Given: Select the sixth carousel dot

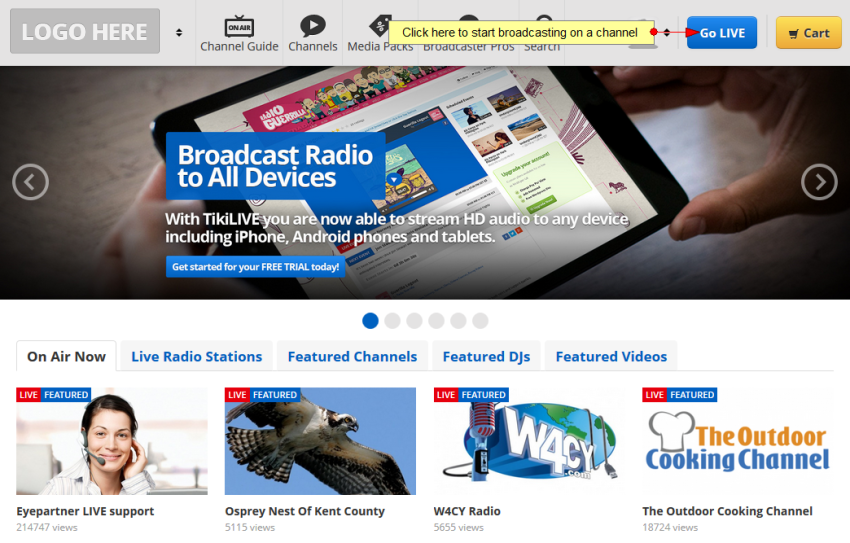Looking at the screenshot, I should [480, 321].
